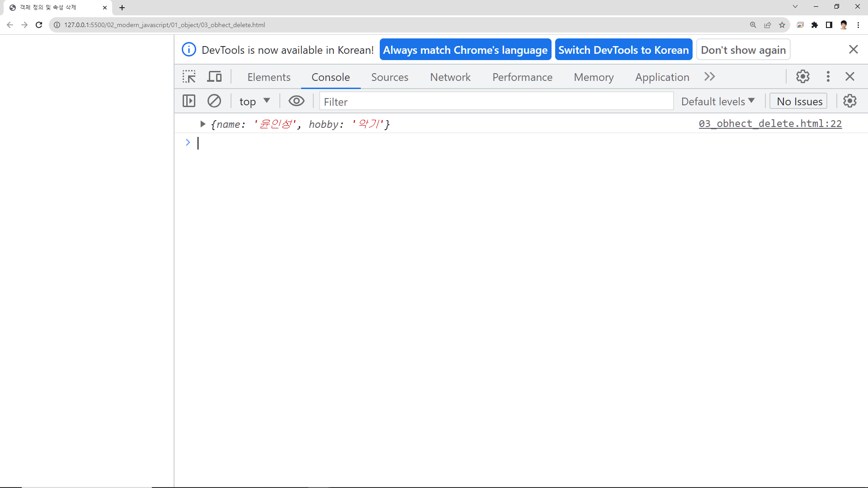Image resolution: width=868 pixels, height=488 pixels.
Task: Show more DevTools tabs chevron
Action: 710,77
